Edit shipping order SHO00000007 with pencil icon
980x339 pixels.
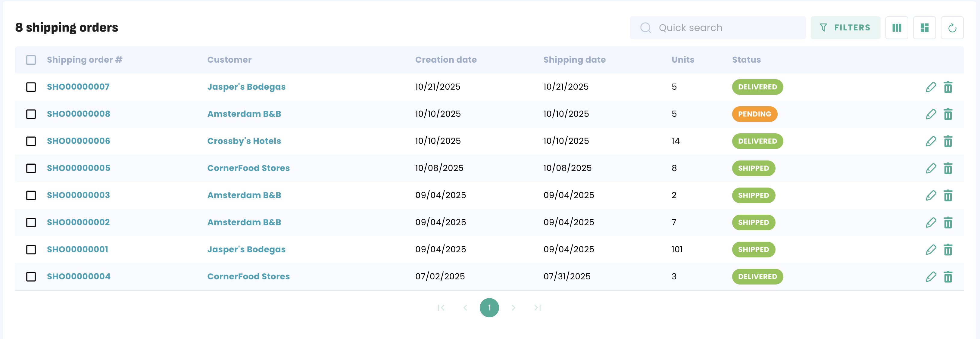[931, 87]
